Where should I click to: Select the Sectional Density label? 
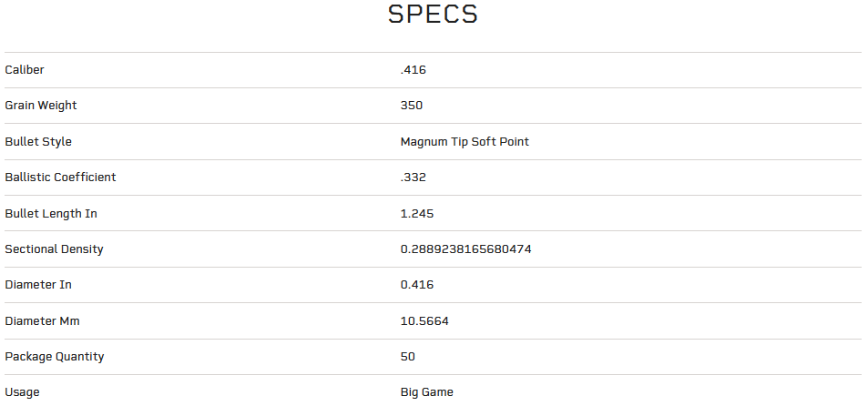pyautogui.click(x=54, y=249)
